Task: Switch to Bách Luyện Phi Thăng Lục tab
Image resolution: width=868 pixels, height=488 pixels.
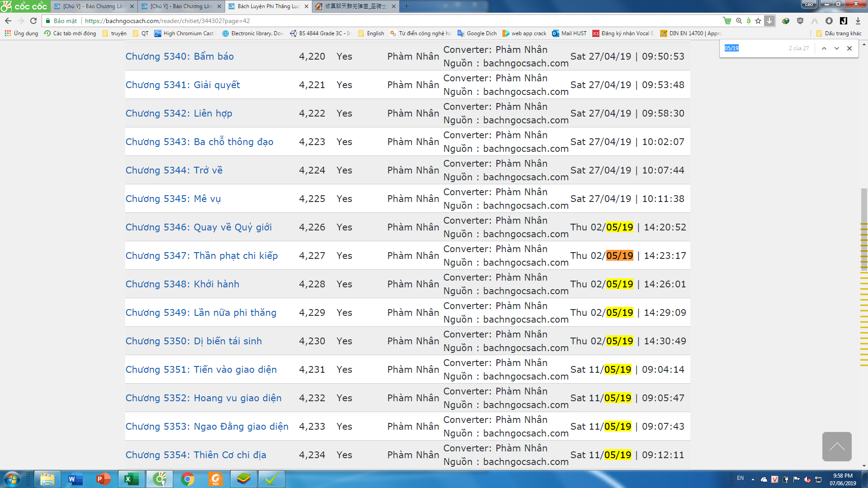Action: point(268,6)
